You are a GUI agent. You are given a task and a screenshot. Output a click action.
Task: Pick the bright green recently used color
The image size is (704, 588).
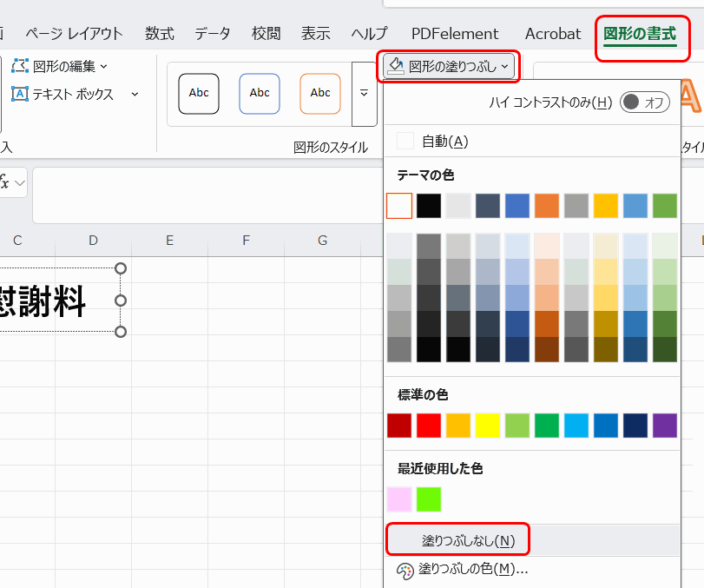point(429,499)
